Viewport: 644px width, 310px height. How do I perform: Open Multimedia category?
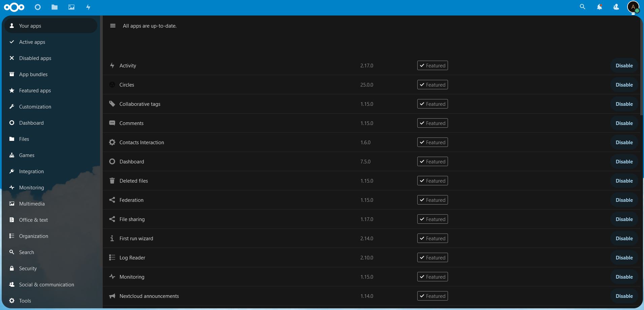click(51, 204)
